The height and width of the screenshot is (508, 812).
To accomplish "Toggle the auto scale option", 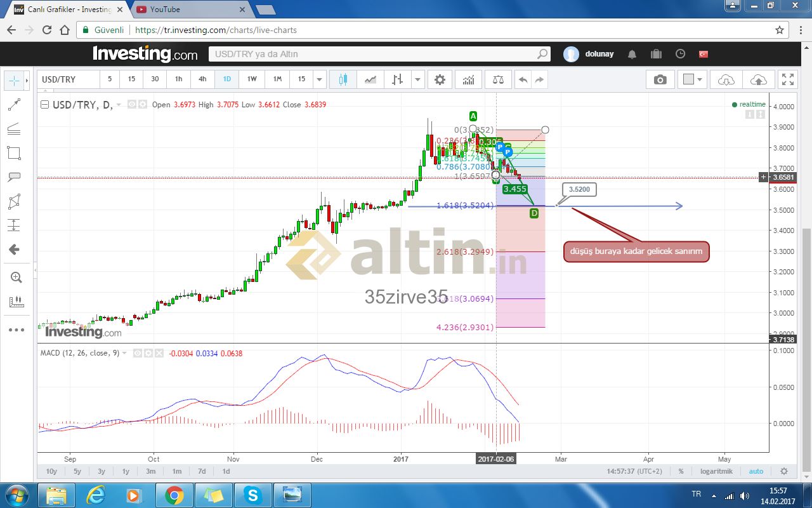I will [756, 471].
